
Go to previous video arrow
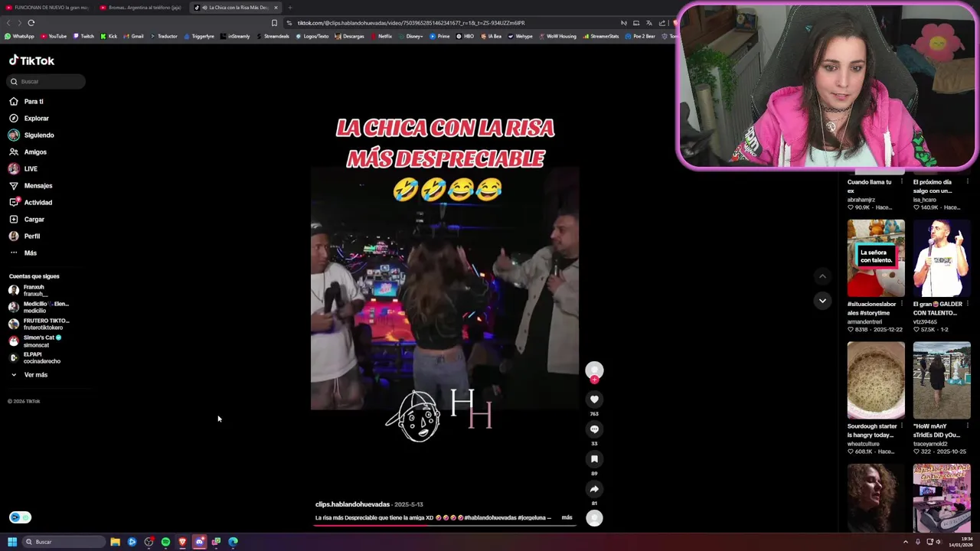[822, 276]
